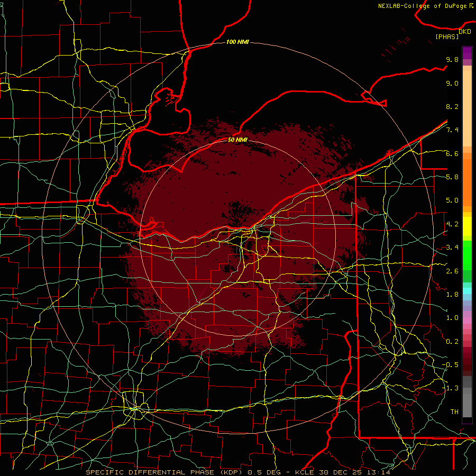Pick the purple top segment of the color scale
476x476 pixels.
click(467, 53)
